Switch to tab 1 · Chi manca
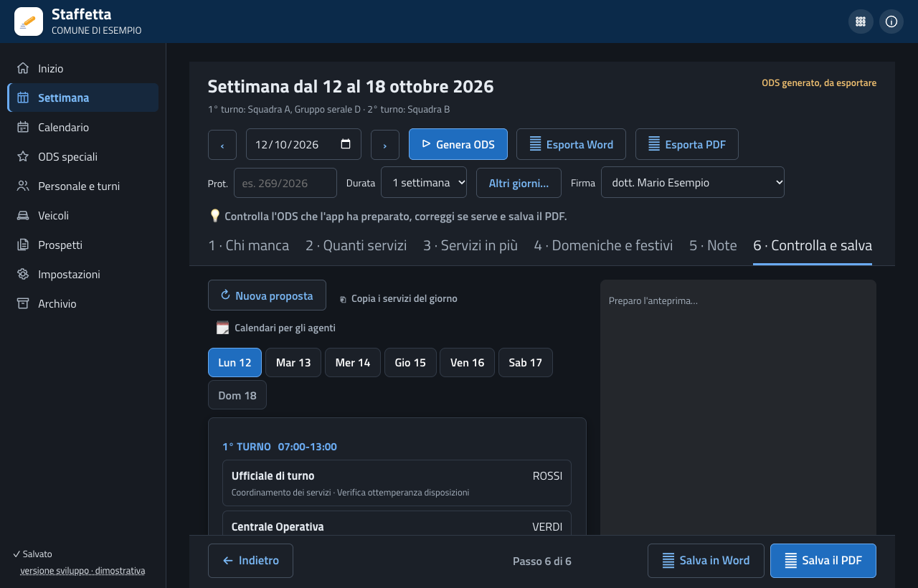The width and height of the screenshot is (918, 588). [249, 245]
